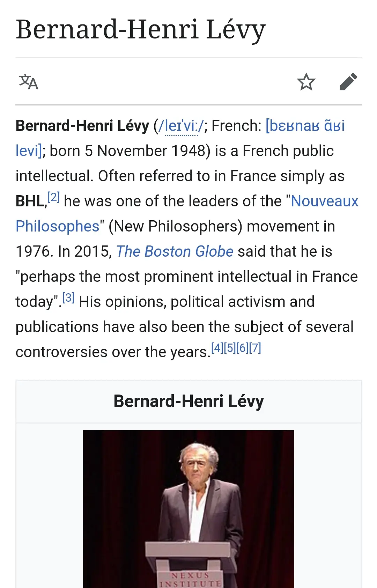
Task: Tap the pencil icon to edit article
Action: 348,82
